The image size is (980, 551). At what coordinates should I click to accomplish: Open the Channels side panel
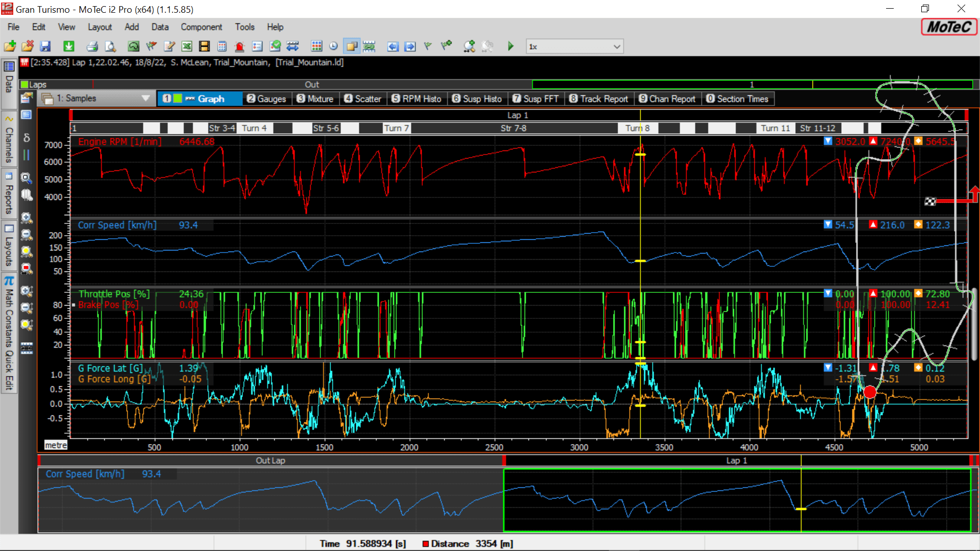pos(9,139)
